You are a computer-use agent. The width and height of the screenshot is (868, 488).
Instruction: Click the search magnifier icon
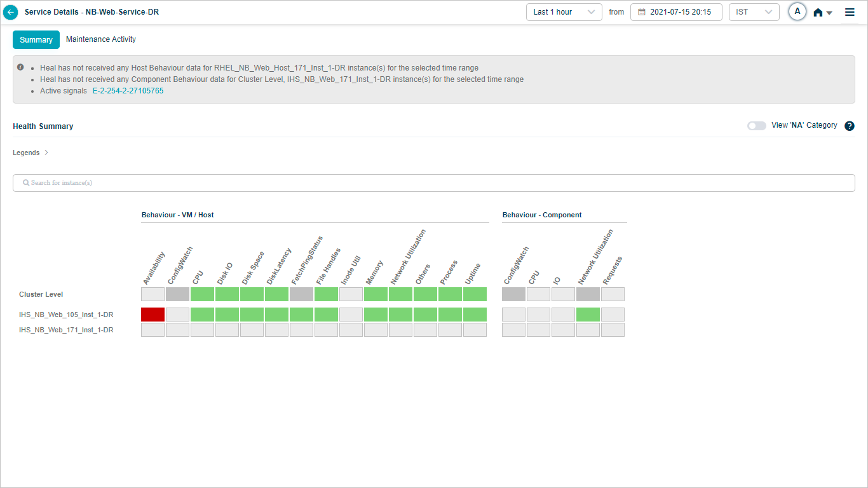coord(25,183)
